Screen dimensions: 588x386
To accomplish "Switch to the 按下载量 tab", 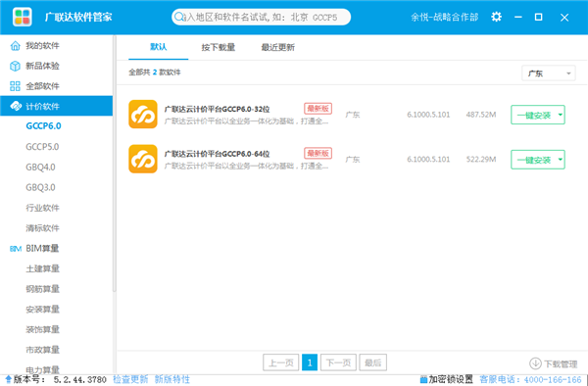I will [x=219, y=47].
